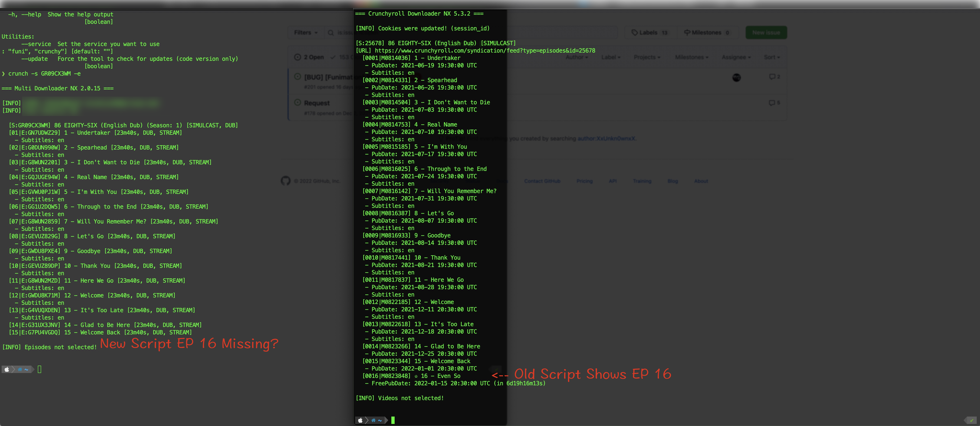Click the star icon beside episode 16
This screenshot has width=980, height=426.
[416, 376]
